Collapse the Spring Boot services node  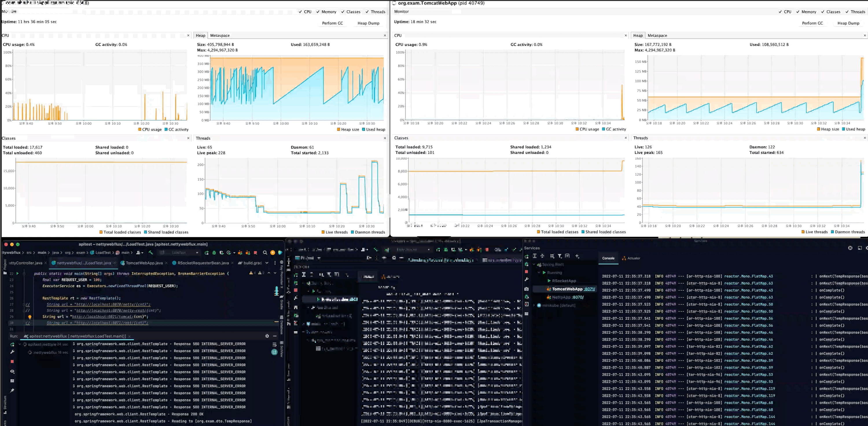tap(534, 265)
